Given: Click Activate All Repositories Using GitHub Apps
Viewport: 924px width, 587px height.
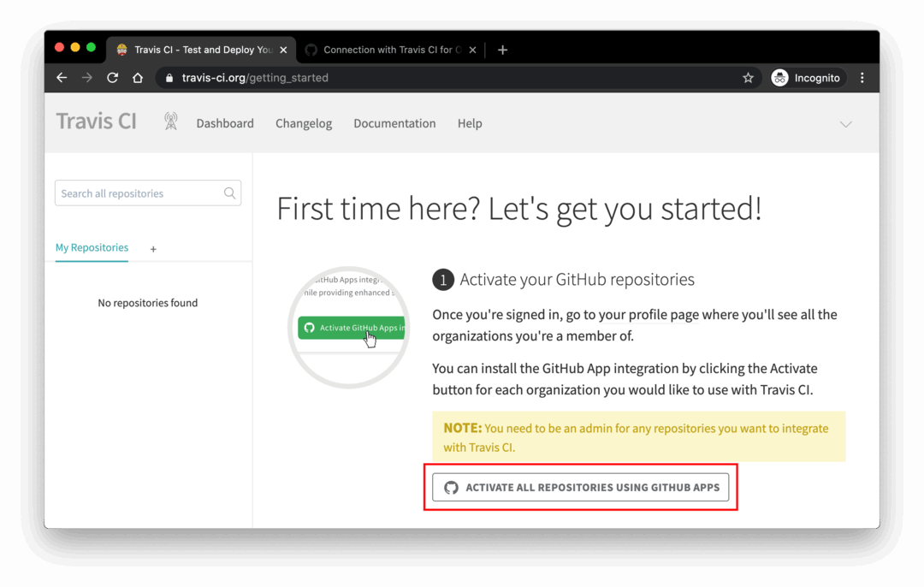Looking at the screenshot, I should [x=581, y=488].
